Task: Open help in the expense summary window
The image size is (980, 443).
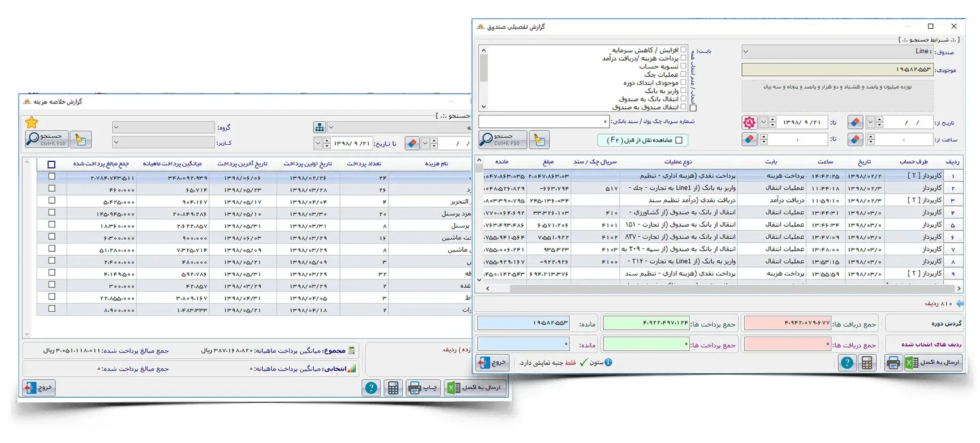Action: [371, 388]
